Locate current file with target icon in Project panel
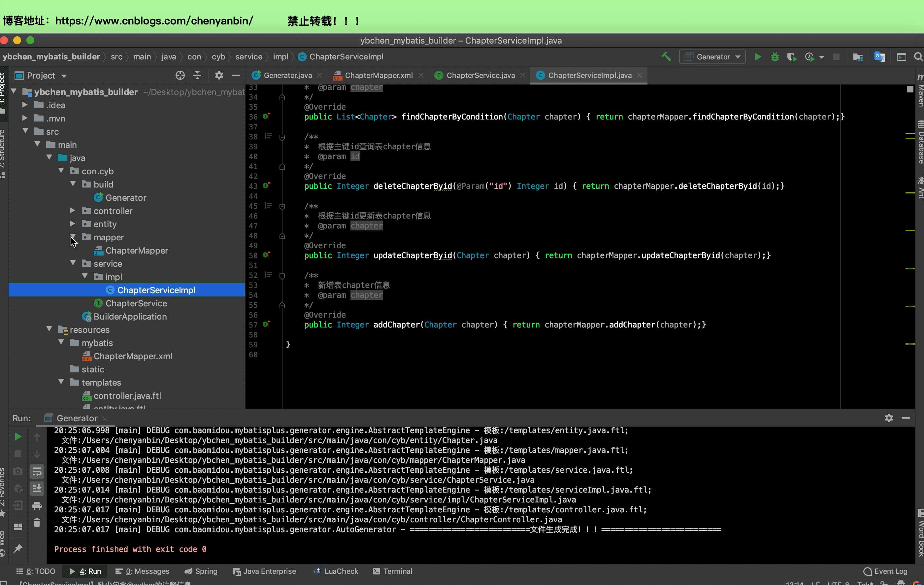The width and height of the screenshot is (924, 585). 180,75
